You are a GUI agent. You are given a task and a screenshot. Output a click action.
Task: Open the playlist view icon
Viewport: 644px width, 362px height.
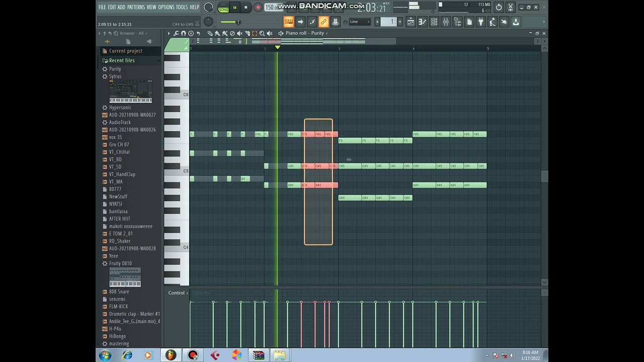pos(411,22)
